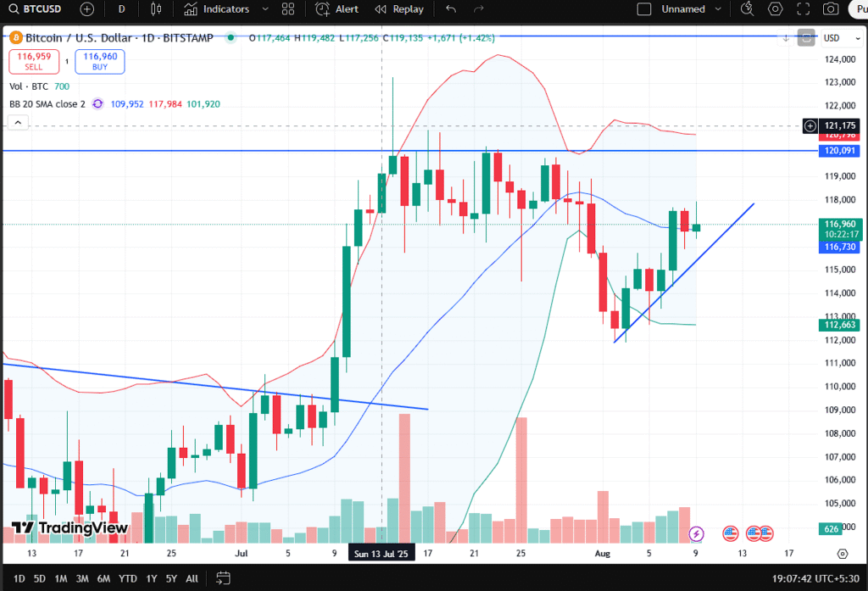This screenshot has height=591, width=868.
Task: Click the Bollinger Bands refresh status icon
Action: tap(97, 104)
